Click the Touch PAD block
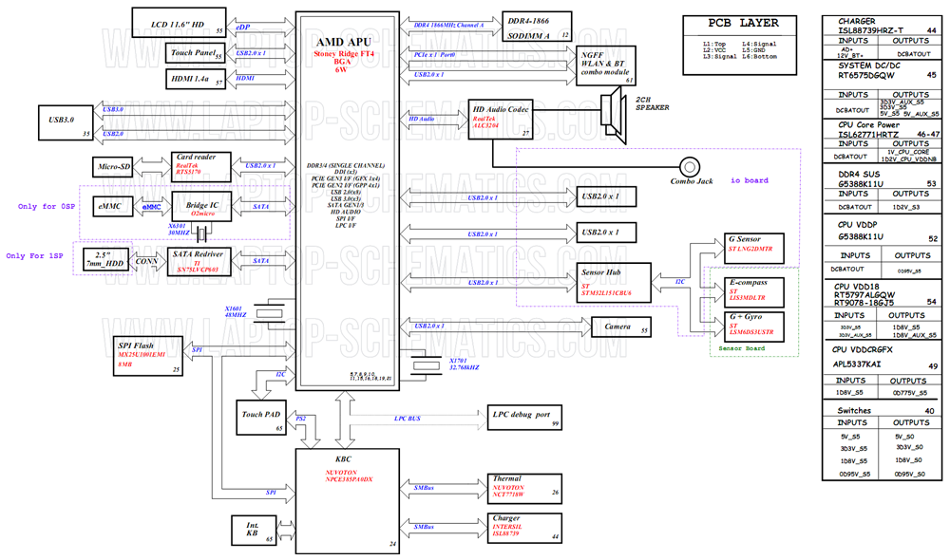Screen dimensions: 950x560 click(261, 417)
